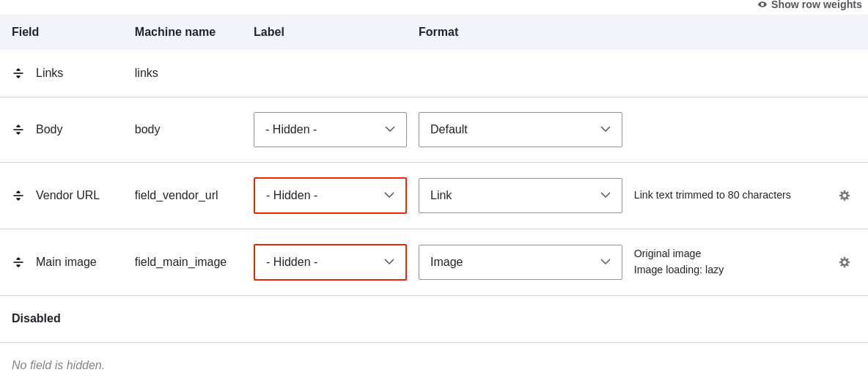Screen dimensions: 868x389
Task: Click the Vendor URL row drag handle
Action: pos(18,196)
